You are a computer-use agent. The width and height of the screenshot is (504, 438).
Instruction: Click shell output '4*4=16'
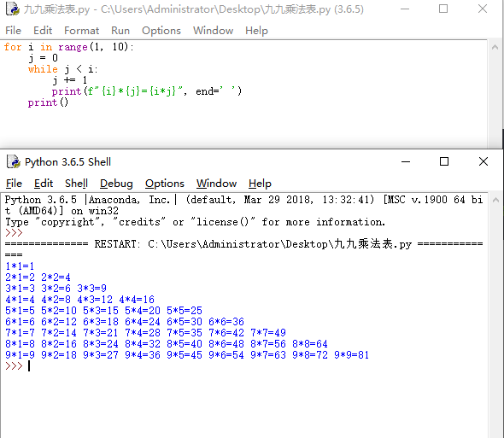pos(137,300)
